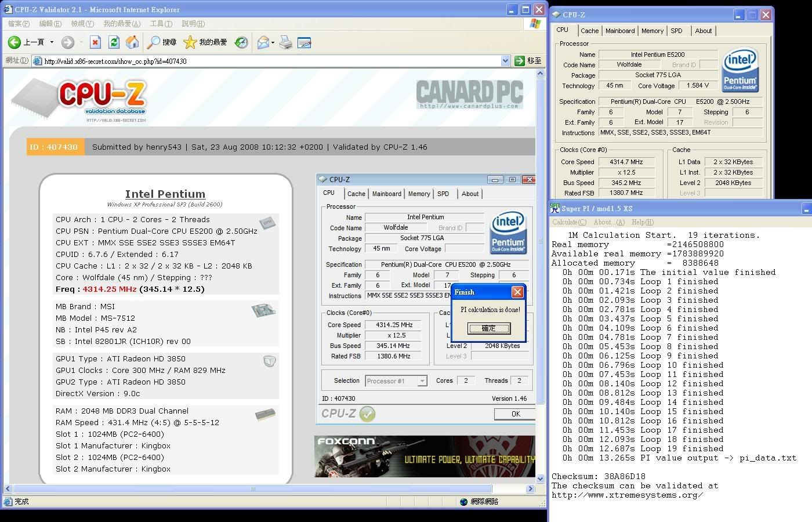Open the Back button history dropdown
Screen dimensions: 812x522
[52, 42]
